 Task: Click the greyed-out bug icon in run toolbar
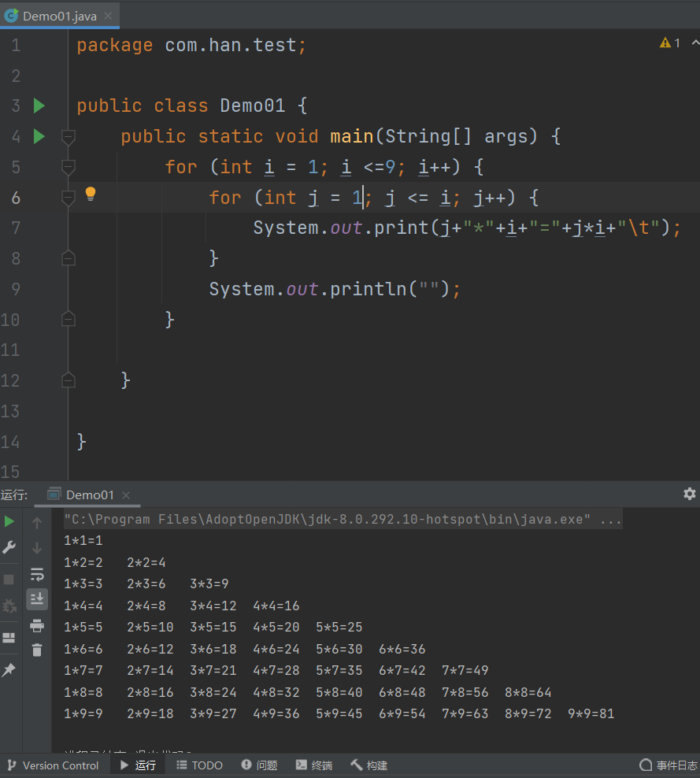point(9,606)
